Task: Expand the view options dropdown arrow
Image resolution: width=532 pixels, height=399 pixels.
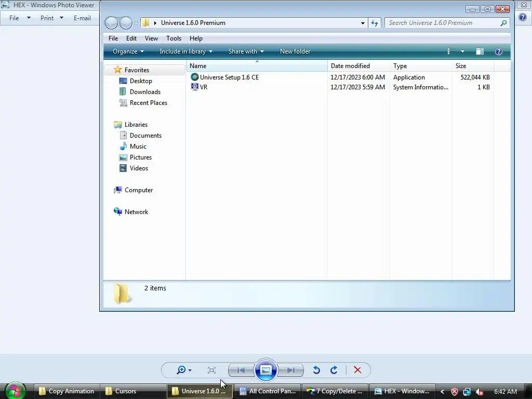Action: tap(462, 51)
